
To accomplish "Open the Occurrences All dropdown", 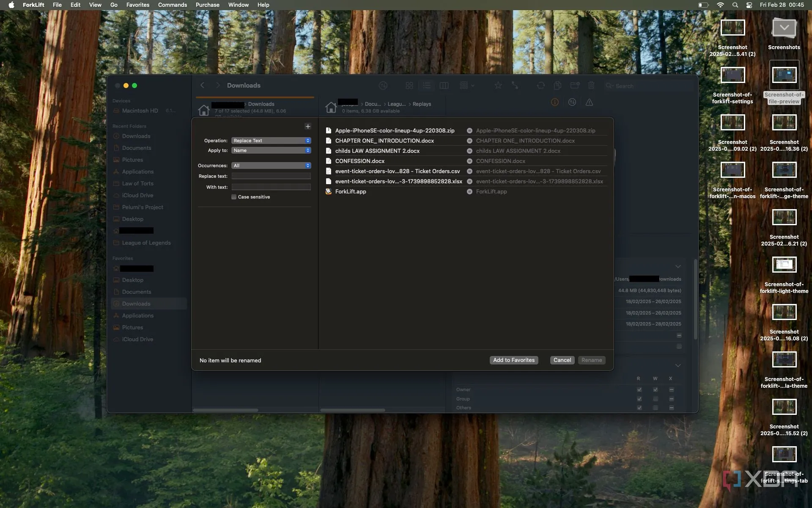I will 271,166.
